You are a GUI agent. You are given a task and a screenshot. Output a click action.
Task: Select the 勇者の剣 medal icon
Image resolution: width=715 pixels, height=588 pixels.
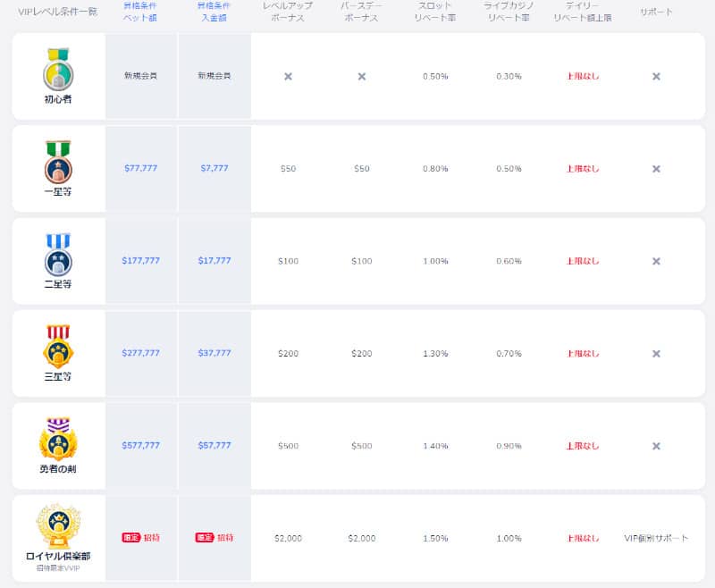(x=58, y=439)
